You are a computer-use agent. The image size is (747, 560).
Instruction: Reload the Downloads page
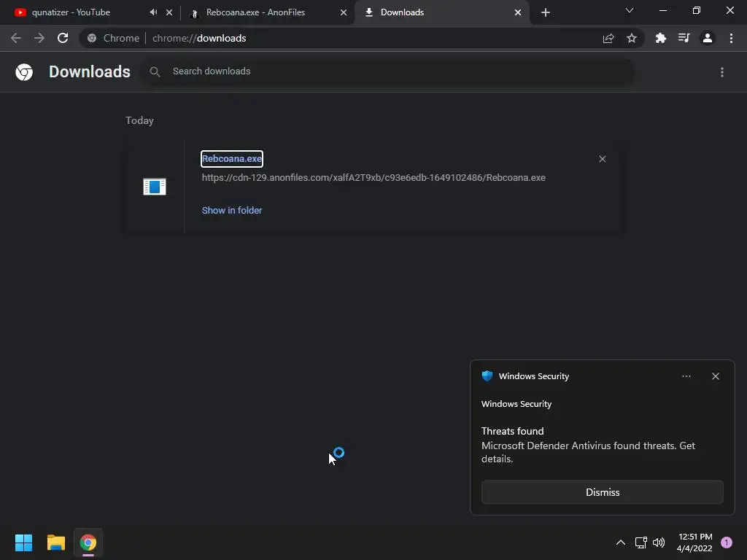pyautogui.click(x=63, y=38)
